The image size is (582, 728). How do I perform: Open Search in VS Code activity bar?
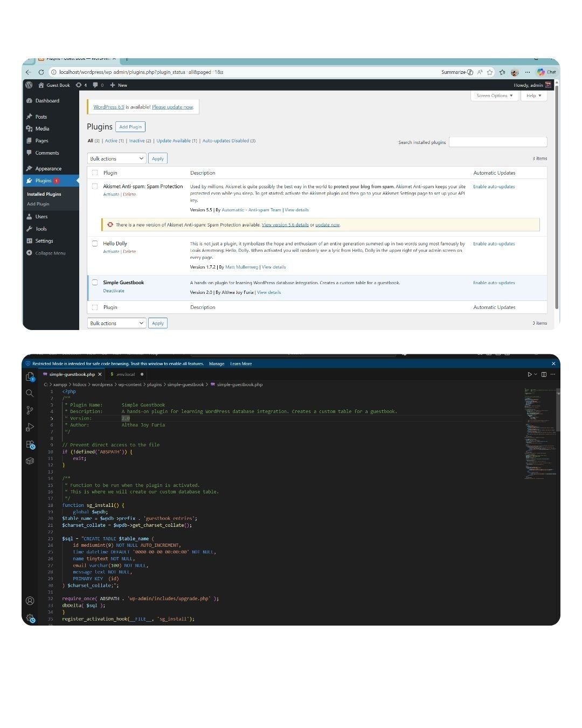[30, 393]
